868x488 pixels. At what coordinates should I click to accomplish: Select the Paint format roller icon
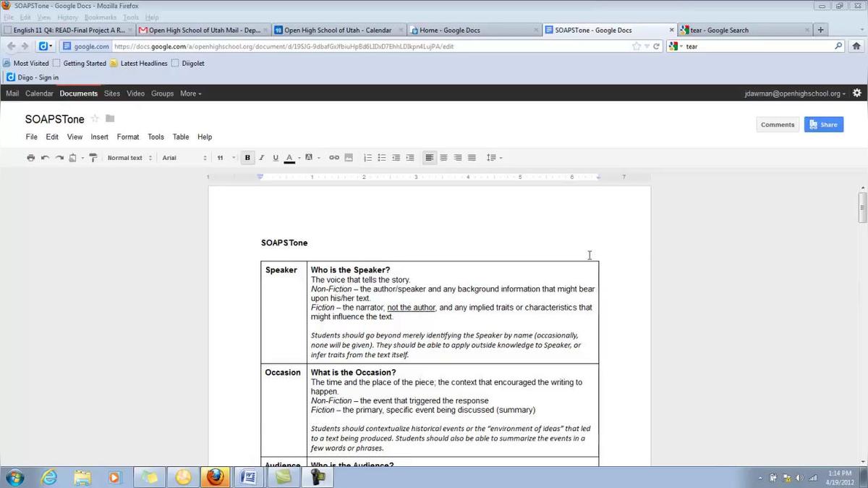pyautogui.click(x=93, y=158)
